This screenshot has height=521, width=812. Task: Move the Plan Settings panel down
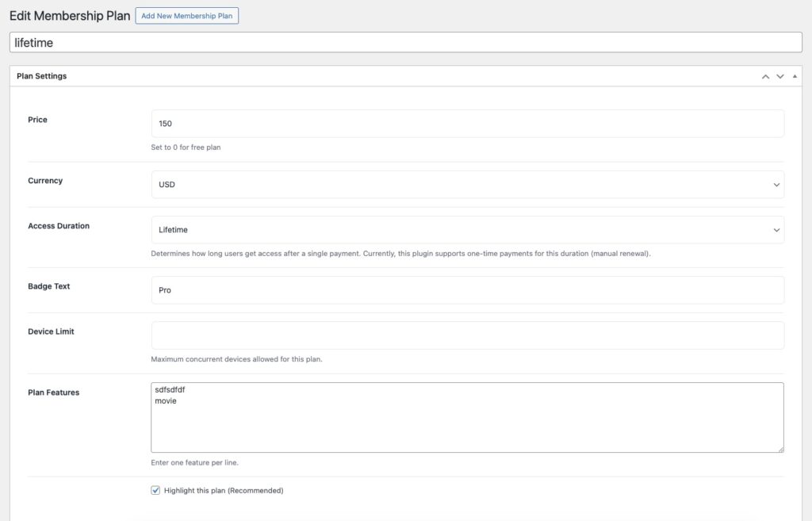click(x=780, y=76)
